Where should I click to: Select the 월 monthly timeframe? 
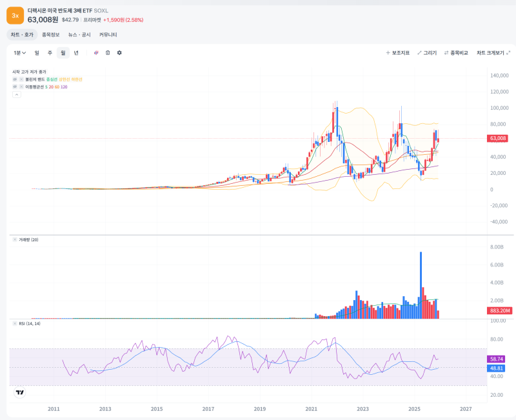(x=63, y=53)
